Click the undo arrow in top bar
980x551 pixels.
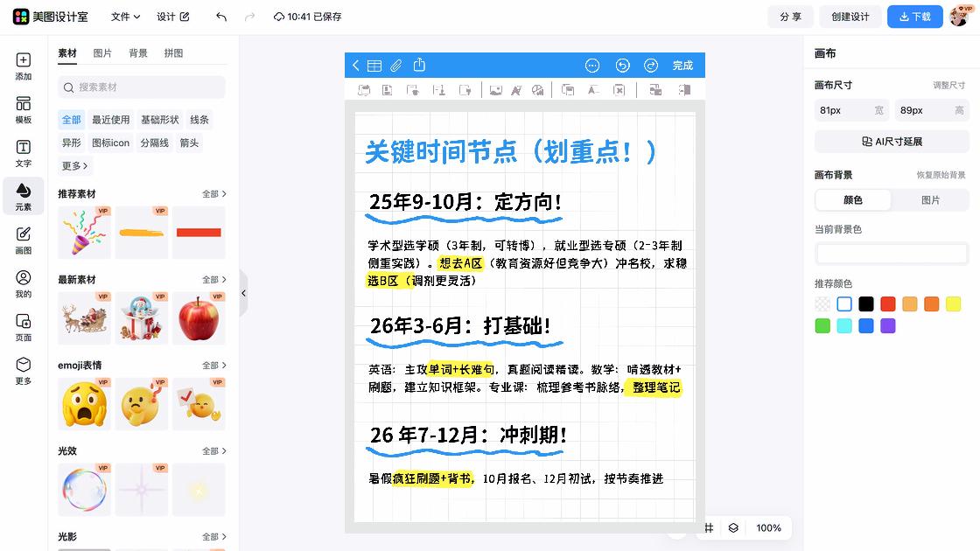221,17
